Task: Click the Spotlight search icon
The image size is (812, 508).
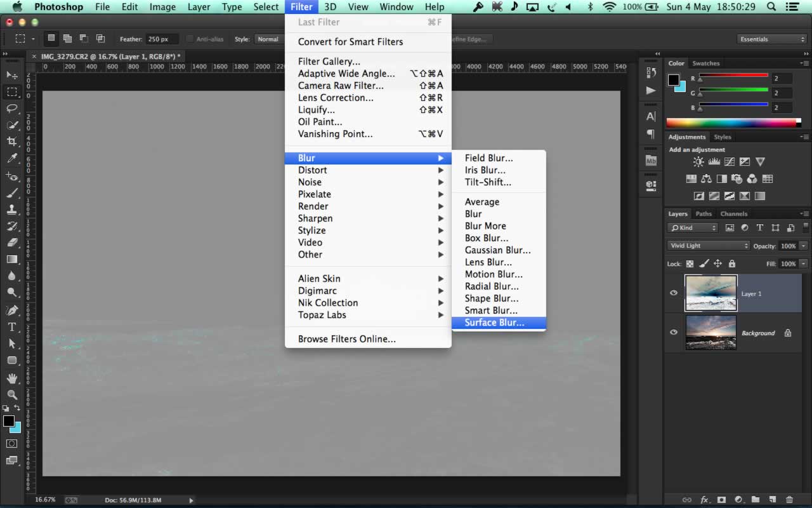Action: pos(771,7)
